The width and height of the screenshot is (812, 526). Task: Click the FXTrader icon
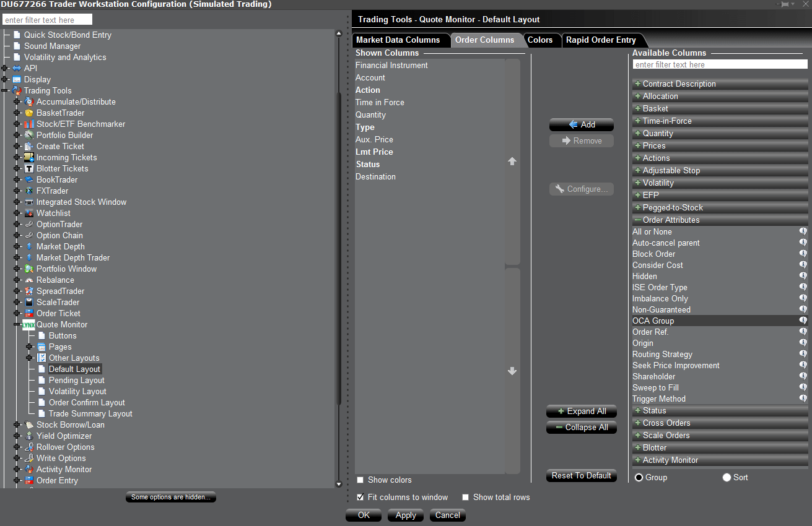pyautogui.click(x=28, y=191)
